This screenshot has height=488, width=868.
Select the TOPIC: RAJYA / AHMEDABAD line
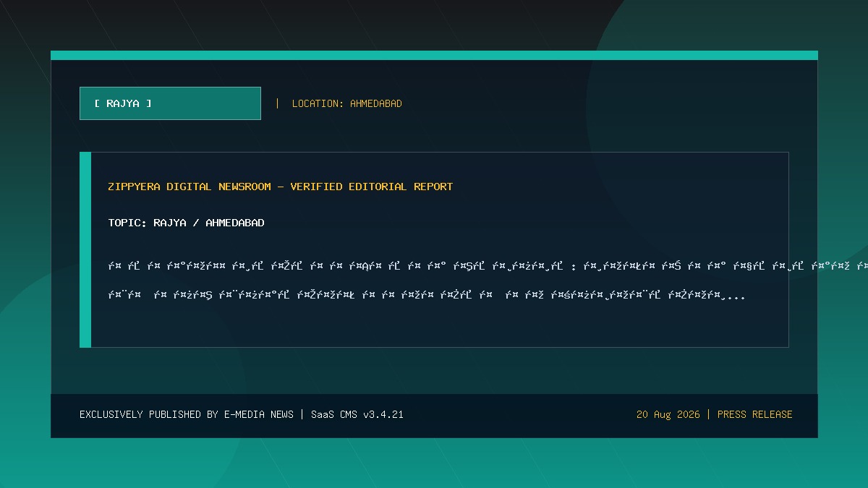[x=187, y=223]
